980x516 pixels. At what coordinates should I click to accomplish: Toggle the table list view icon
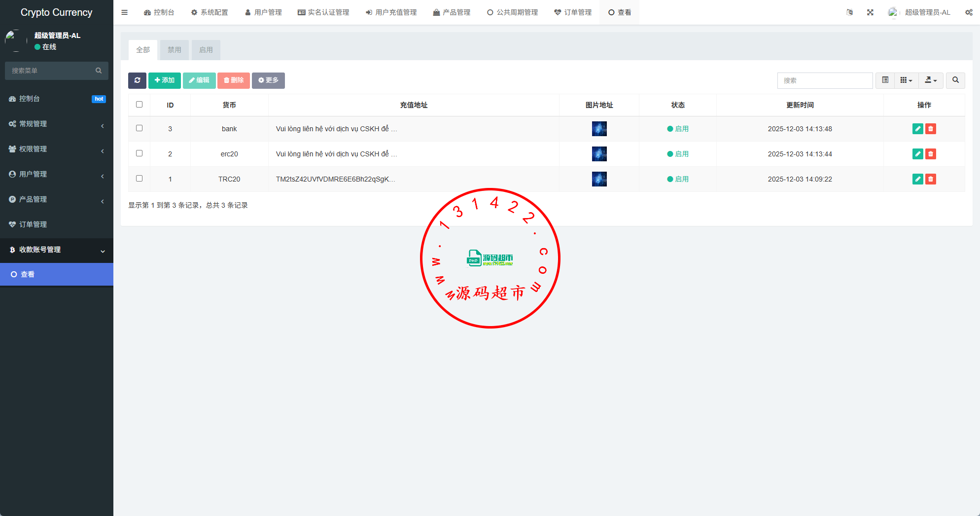(885, 80)
